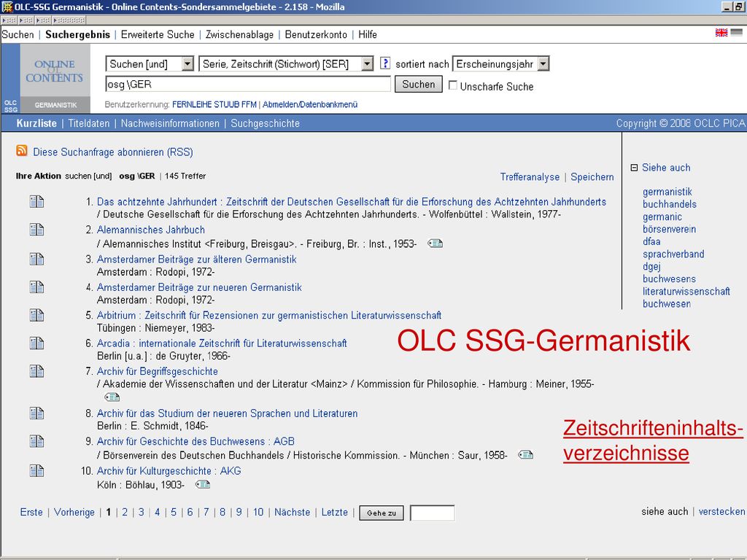Click the gray flag icon beside the British flag
This screenshot has width=747, height=560.
[x=737, y=32]
